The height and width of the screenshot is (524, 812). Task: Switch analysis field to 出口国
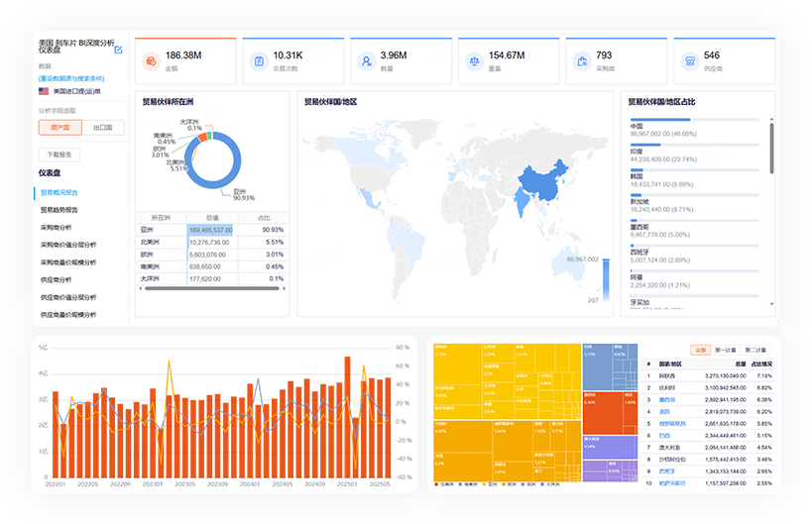pos(103,127)
